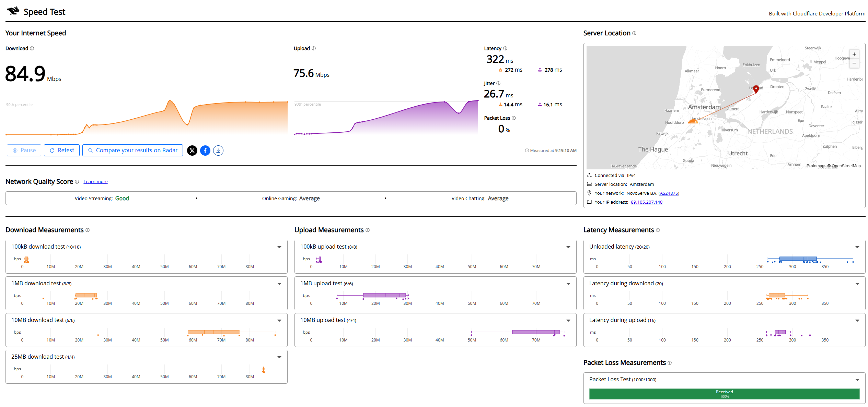This screenshot has height=407, width=868.
Task: Zoom out on the server map
Action: pos(854,63)
